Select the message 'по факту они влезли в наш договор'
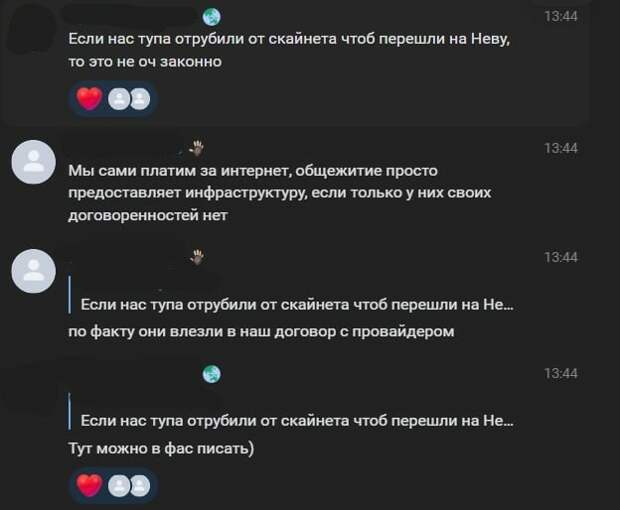The image size is (620, 510). point(261,331)
